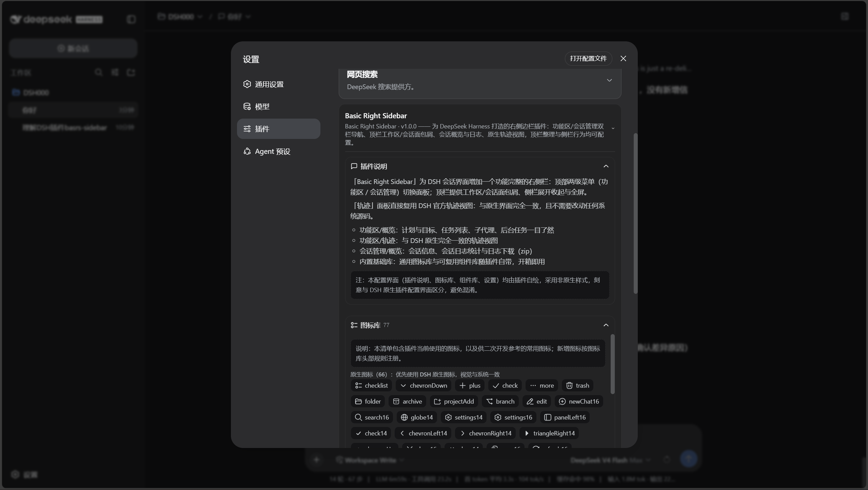Viewport: 868px width, 490px height.
Task: Click the top-right panel icon of main window
Action: point(845,16)
